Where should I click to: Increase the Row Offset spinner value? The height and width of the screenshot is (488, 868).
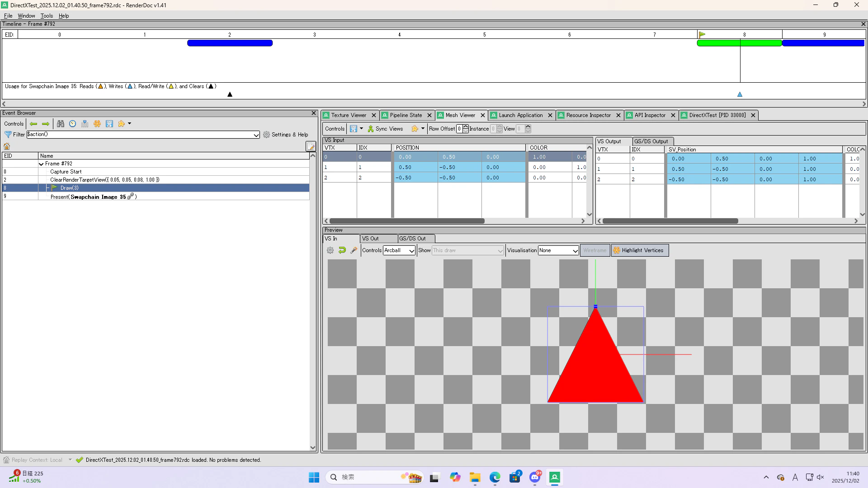466,127
